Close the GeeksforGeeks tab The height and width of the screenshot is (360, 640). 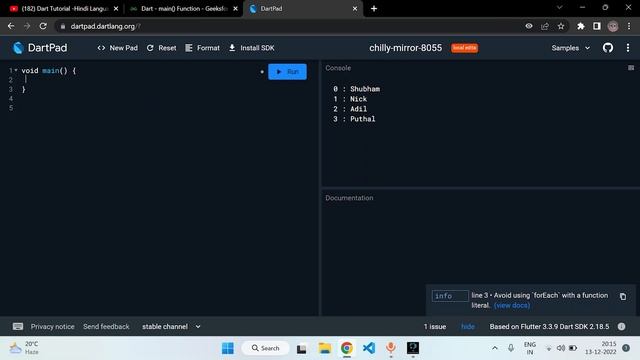236,9
